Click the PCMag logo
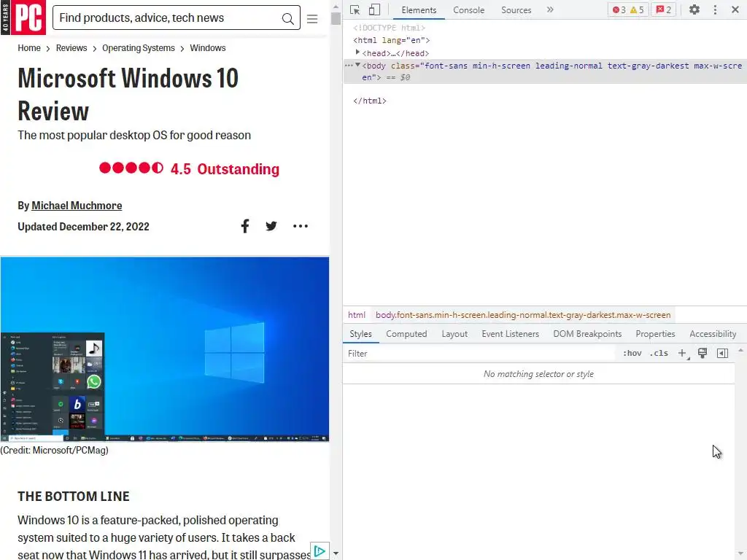Viewport: 747px width, 560px height. point(23,17)
